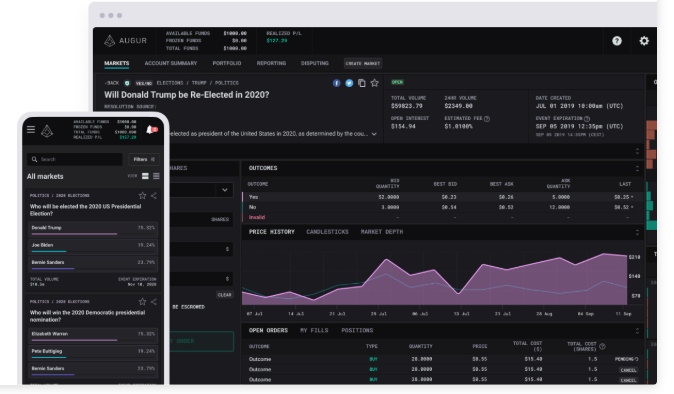Screen dimensions: 674x394
Task: Switch to compact list view in mobile
Action: click(156, 176)
